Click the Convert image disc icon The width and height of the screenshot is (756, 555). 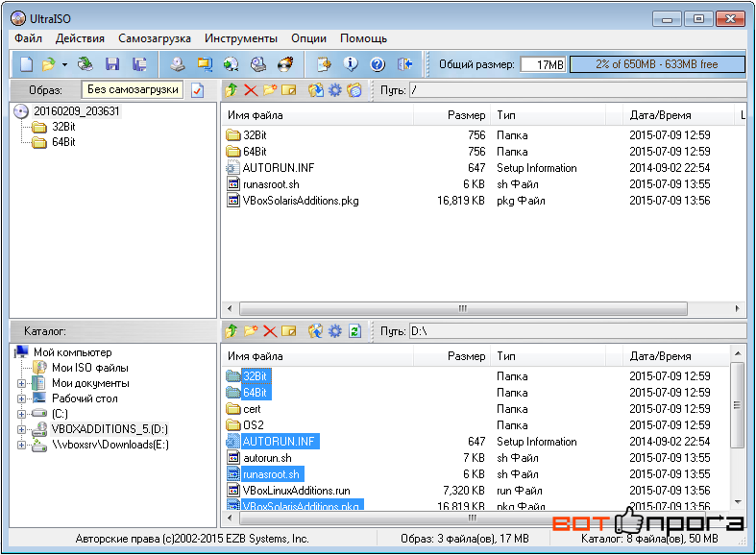[232, 64]
